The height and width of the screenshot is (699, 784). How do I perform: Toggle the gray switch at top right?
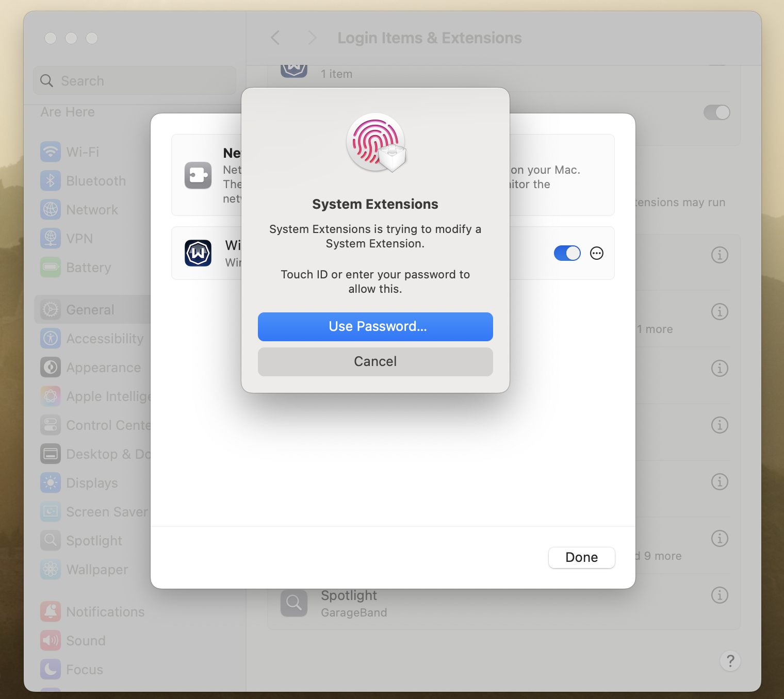[x=716, y=112]
